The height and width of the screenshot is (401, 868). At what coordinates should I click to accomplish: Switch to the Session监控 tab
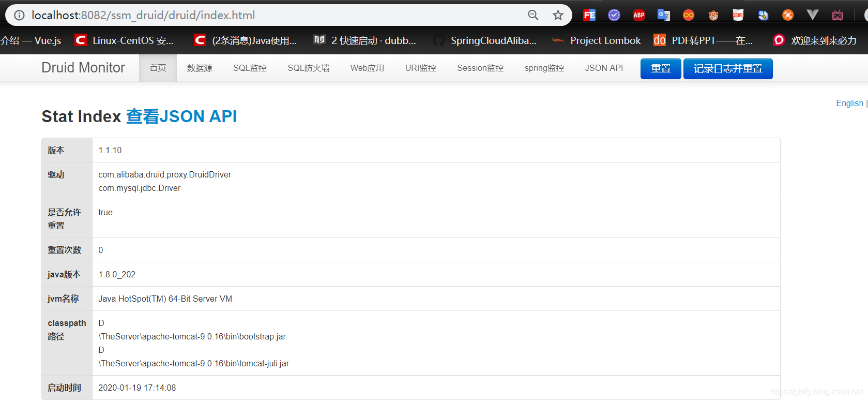coord(480,68)
